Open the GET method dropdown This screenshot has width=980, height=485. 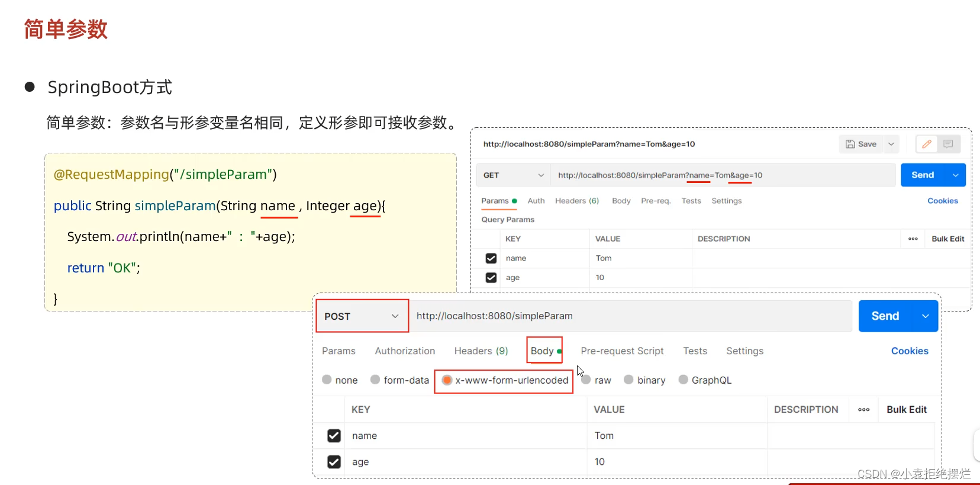pyautogui.click(x=513, y=175)
